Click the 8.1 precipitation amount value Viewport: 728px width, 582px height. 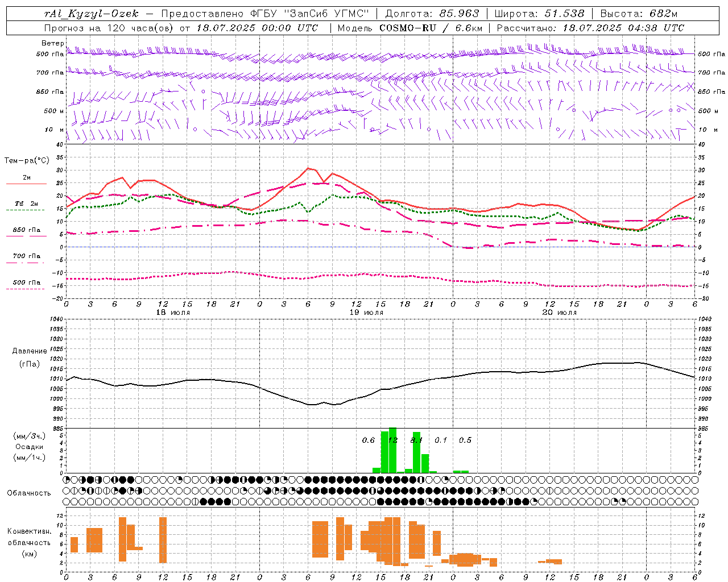click(416, 440)
